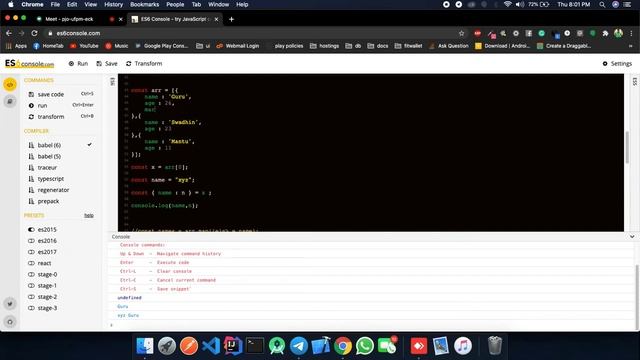Open the YouTube bookmark
The width and height of the screenshot is (640, 360).
(x=84, y=46)
